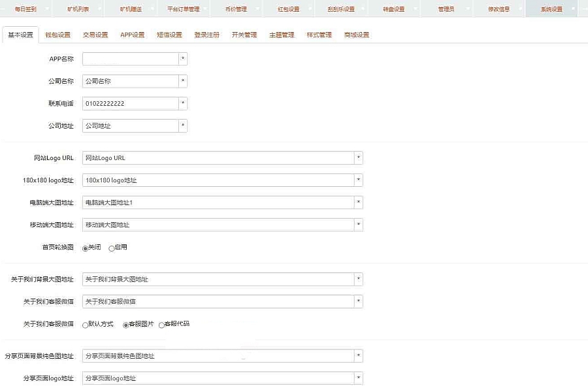Click the 关于我们背景大图地址 input field
Image resolution: width=588 pixels, height=392 pixels.
click(x=218, y=279)
